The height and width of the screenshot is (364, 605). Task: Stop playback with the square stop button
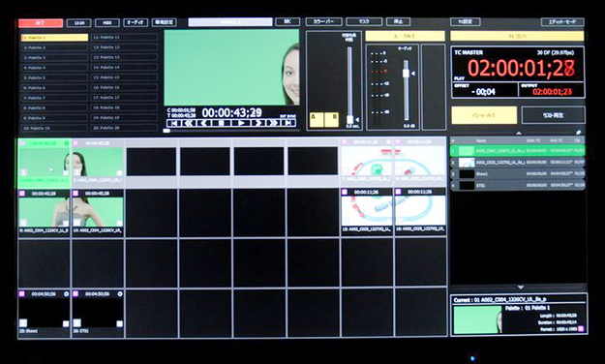[x=221, y=123]
